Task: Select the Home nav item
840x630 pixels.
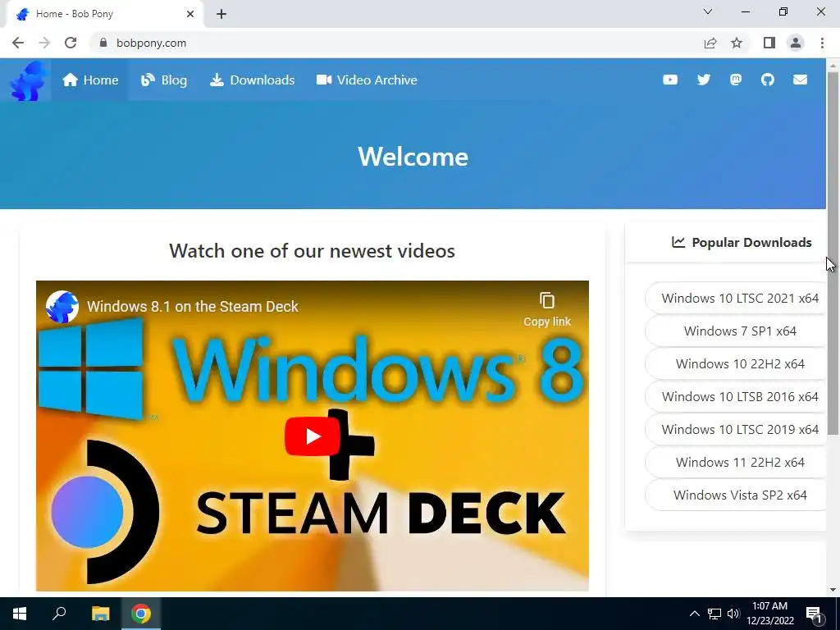Action: pos(90,80)
